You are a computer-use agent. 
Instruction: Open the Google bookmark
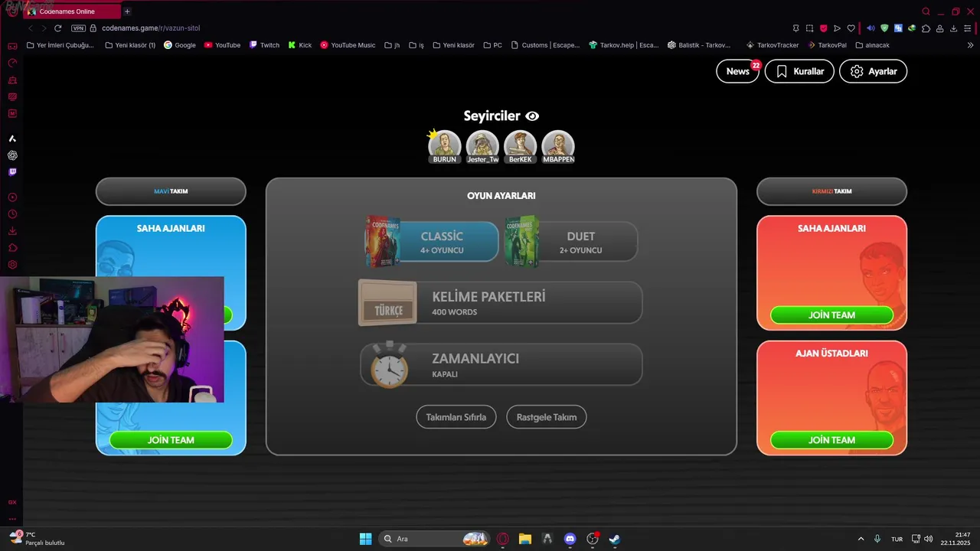pyautogui.click(x=180, y=45)
